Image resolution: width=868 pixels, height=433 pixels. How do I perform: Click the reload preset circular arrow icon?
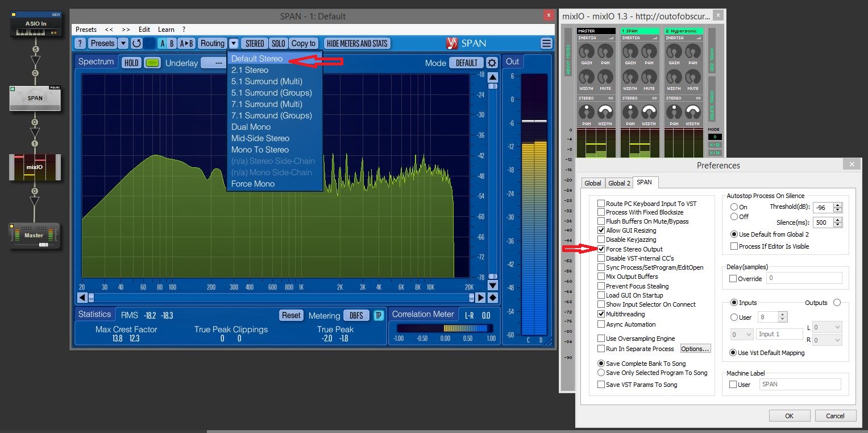[x=136, y=43]
